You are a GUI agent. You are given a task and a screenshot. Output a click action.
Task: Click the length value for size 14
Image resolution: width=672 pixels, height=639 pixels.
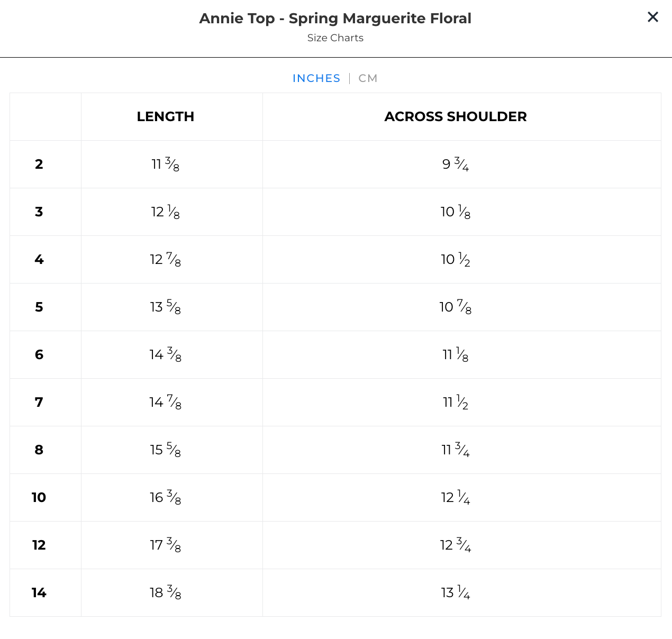pyautogui.click(x=166, y=593)
